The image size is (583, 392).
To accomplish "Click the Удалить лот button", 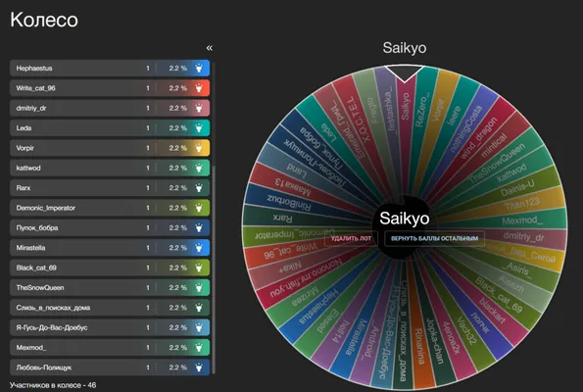I will point(351,238).
